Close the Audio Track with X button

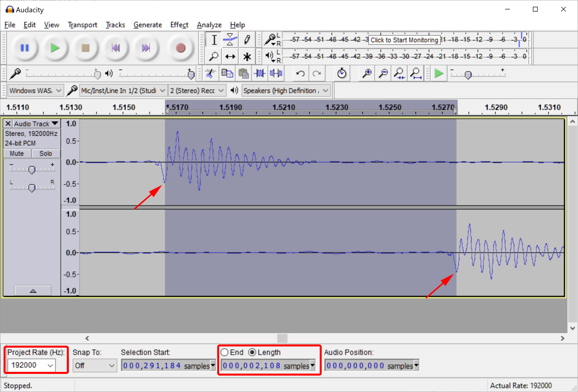coord(8,124)
